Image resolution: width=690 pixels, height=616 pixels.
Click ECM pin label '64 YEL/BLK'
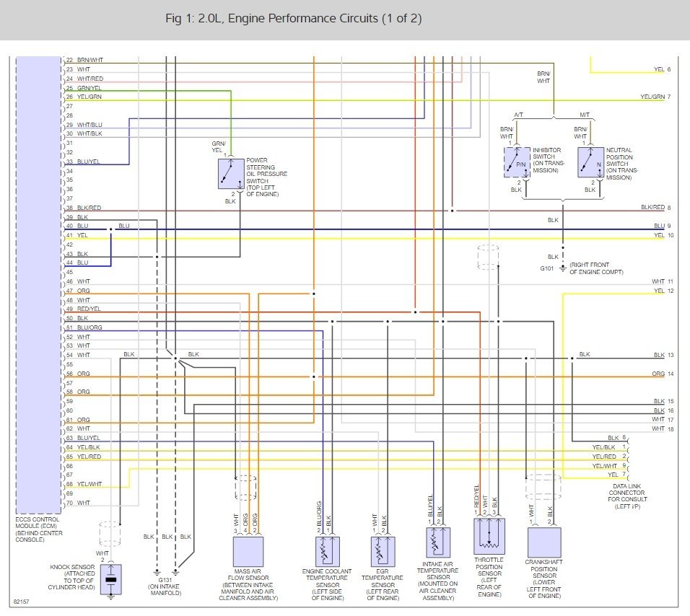coord(84,447)
